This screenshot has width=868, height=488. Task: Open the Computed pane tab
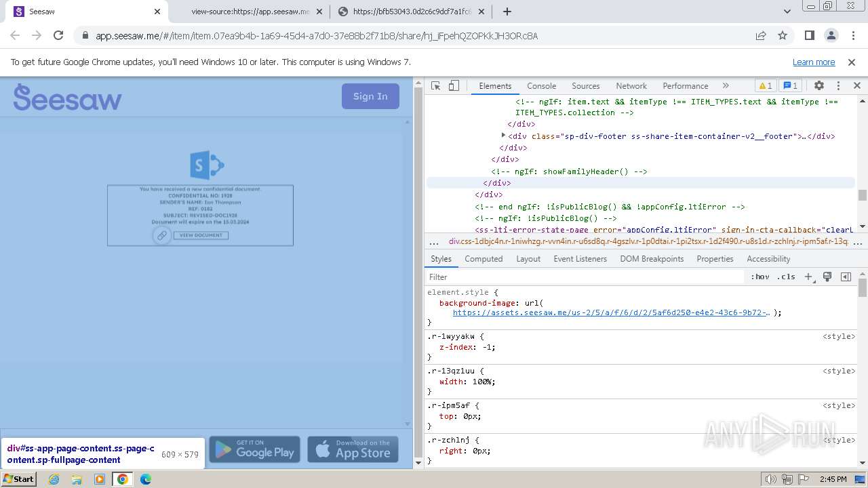[484, 259]
